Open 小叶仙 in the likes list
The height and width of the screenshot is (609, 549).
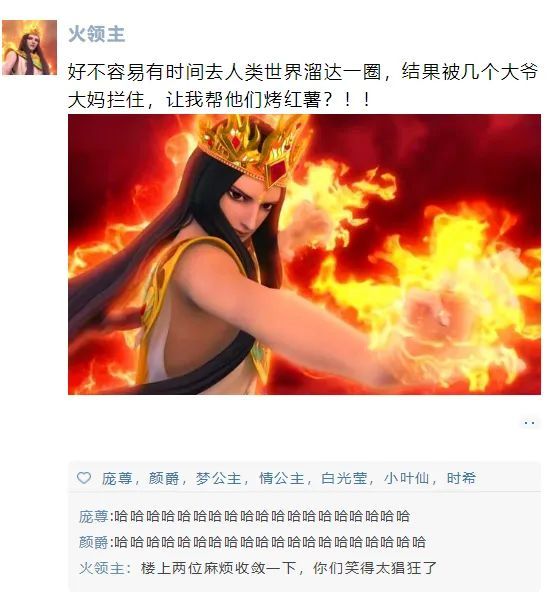[x=407, y=478]
